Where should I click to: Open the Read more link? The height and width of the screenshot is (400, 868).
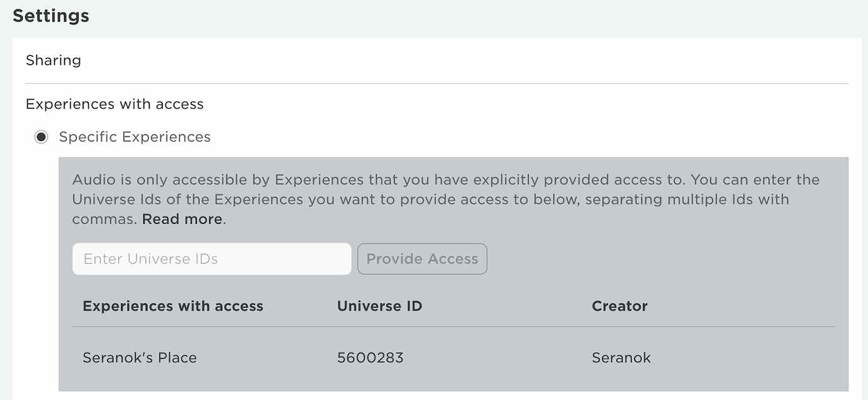point(182,219)
